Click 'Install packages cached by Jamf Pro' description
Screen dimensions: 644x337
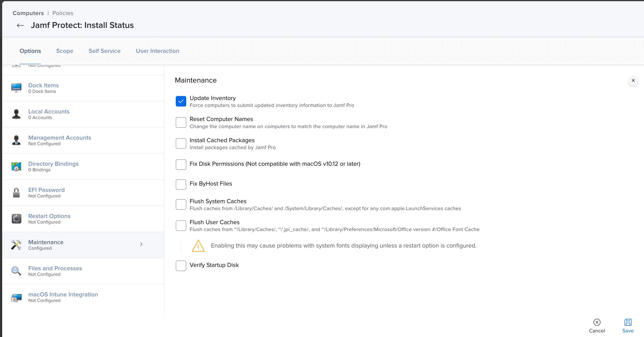(x=233, y=148)
